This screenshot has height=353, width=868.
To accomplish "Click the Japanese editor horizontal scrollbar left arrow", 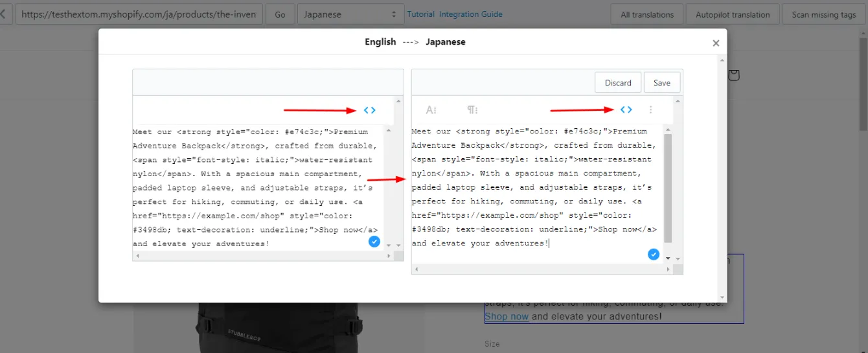I will (x=416, y=268).
